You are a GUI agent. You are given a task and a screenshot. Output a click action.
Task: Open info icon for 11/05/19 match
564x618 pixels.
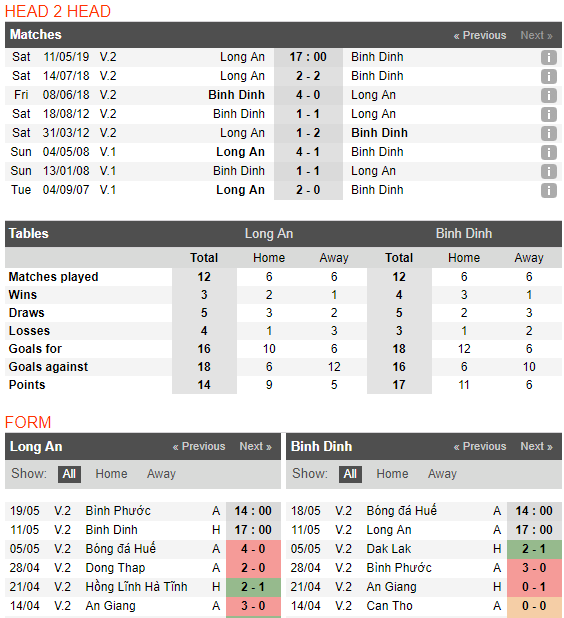[x=548, y=57]
